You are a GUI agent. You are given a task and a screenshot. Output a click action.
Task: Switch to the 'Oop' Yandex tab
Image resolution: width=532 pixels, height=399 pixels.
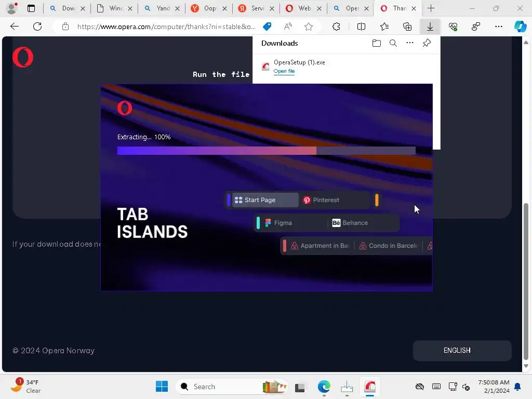(209, 8)
